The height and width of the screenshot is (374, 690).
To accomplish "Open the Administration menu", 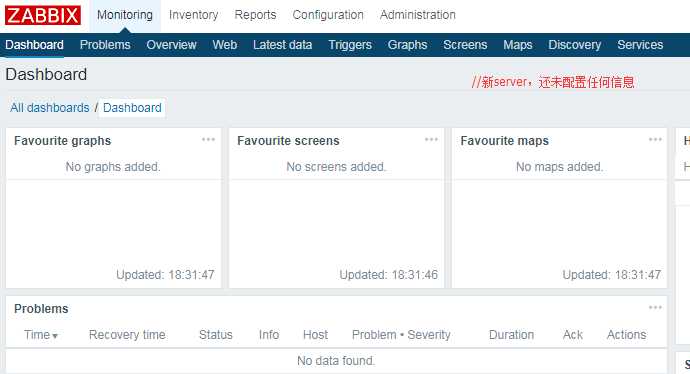I will [x=418, y=15].
